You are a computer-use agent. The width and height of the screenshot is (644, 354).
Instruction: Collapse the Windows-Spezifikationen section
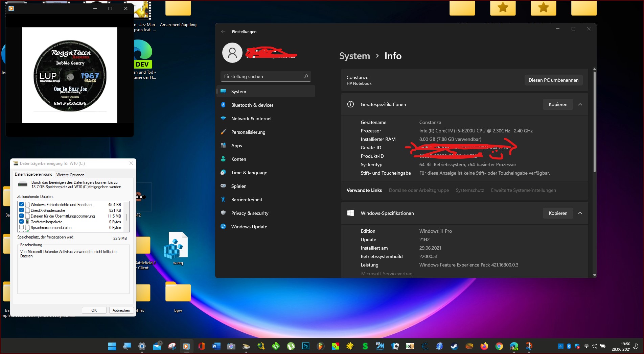pyautogui.click(x=580, y=213)
